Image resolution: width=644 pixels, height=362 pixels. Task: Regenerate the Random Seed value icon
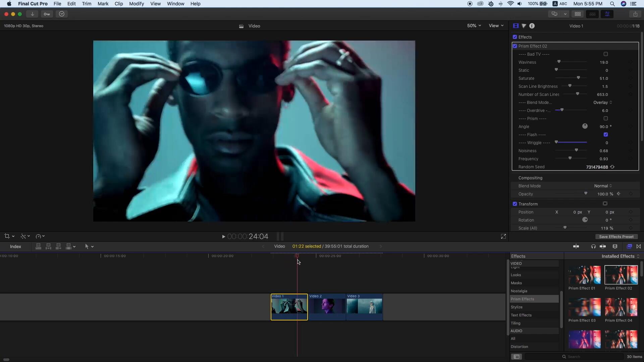tap(612, 167)
